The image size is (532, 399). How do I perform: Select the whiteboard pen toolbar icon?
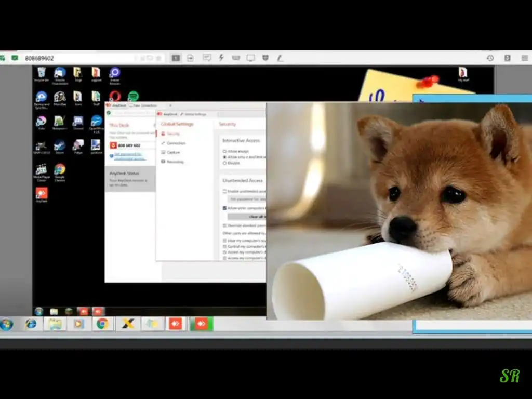(280, 58)
